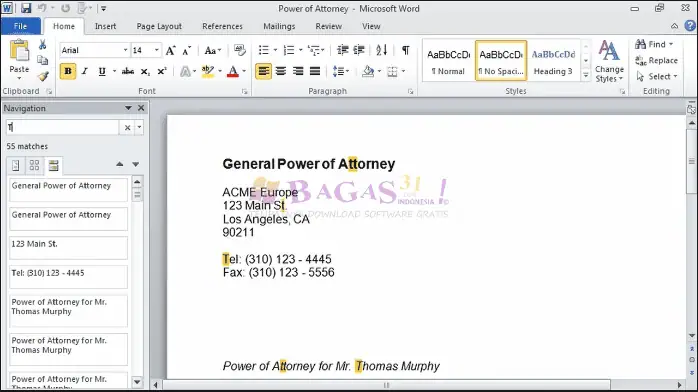The image size is (698, 392).
Task: Click Increase Indent icon
Action: coord(359,50)
